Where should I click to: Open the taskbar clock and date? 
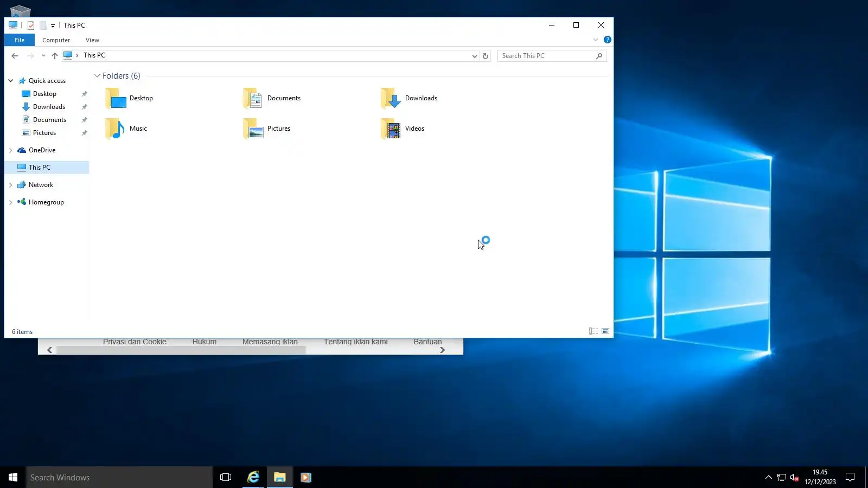pos(820,477)
